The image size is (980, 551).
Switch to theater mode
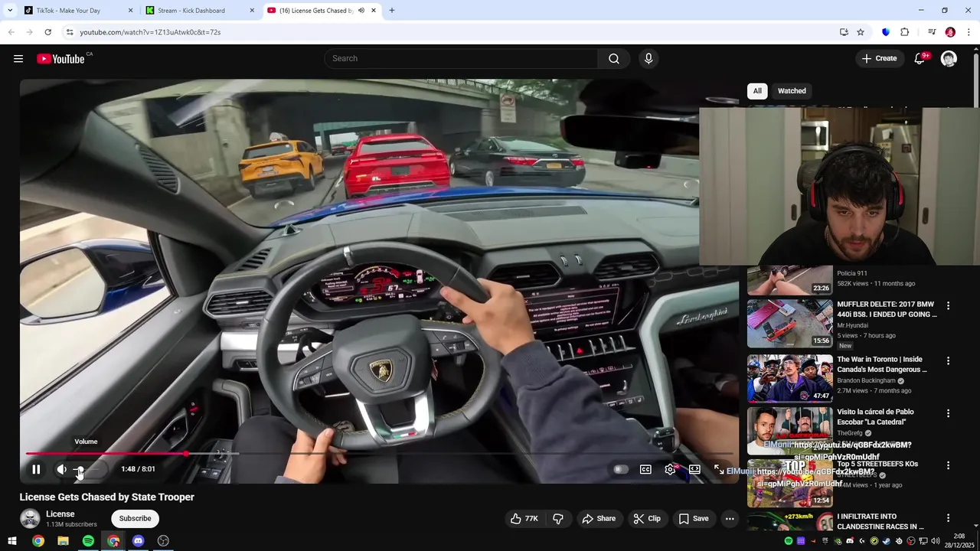click(694, 469)
